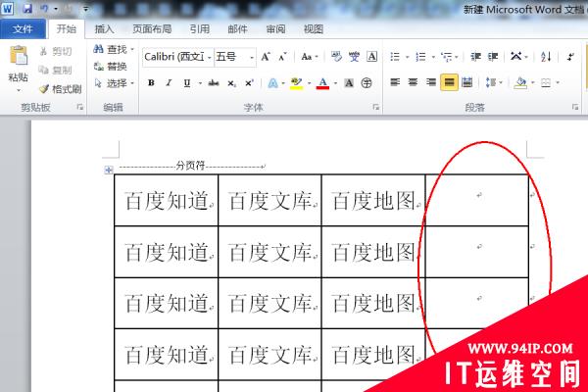Viewport: 588px width, 392px height.
Task: Toggle subscript formatting
Action: point(231,83)
